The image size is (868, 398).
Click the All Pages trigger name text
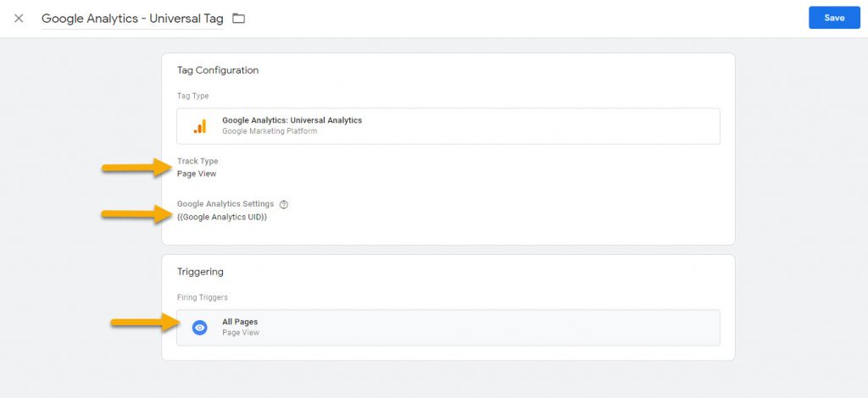(240, 322)
